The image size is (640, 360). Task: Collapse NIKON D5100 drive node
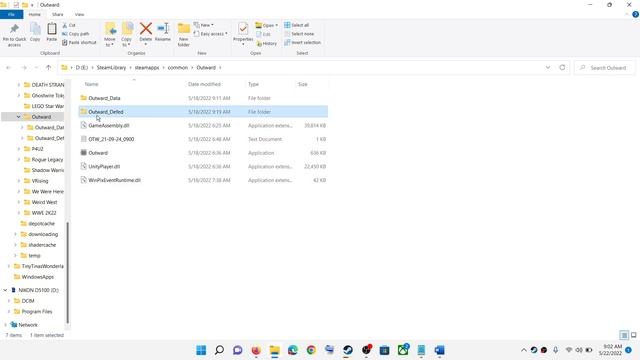click(x=5, y=290)
